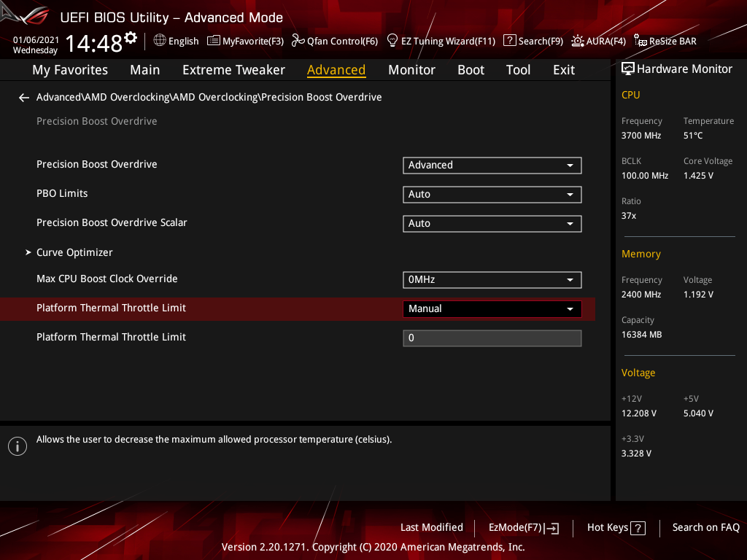Click BCLK 100.00 MHz value
The width and height of the screenshot is (747, 560).
(x=645, y=176)
